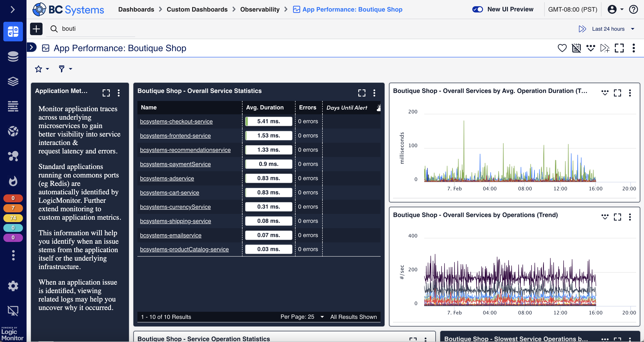Start a dashboard slideshow with the play-plus icon
Screen dimensions: 644x342
click(605, 48)
